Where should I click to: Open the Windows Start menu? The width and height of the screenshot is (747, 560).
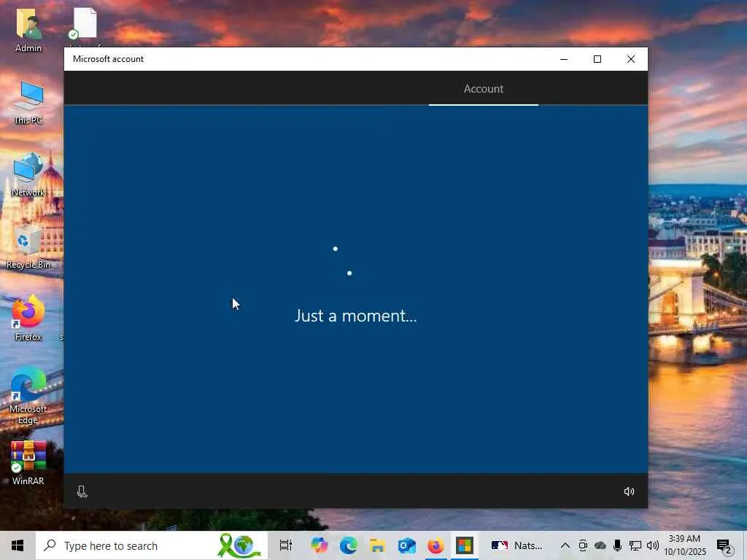tap(18, 545)
